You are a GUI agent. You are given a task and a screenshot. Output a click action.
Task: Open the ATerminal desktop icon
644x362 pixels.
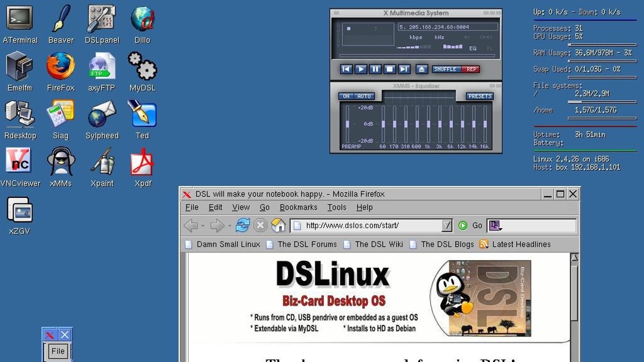[x=20, y=19]
